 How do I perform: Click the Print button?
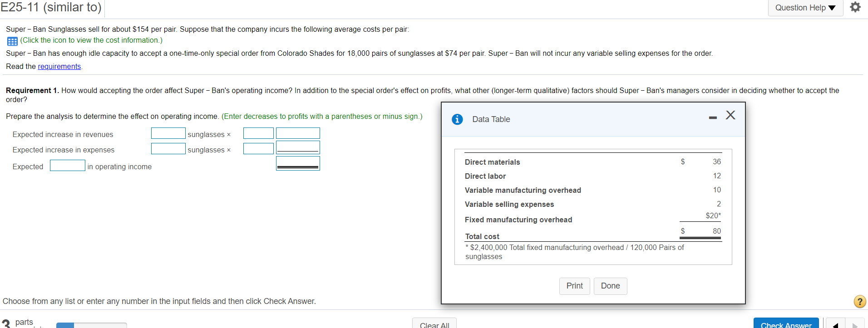(x=575, y=286)
